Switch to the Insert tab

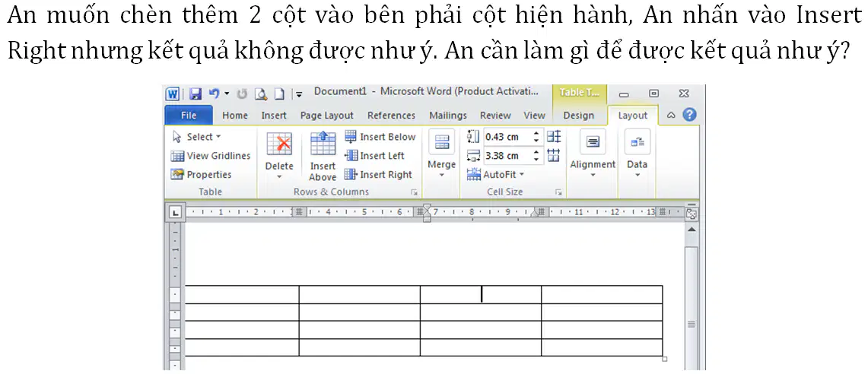click(x=274, y=115)
